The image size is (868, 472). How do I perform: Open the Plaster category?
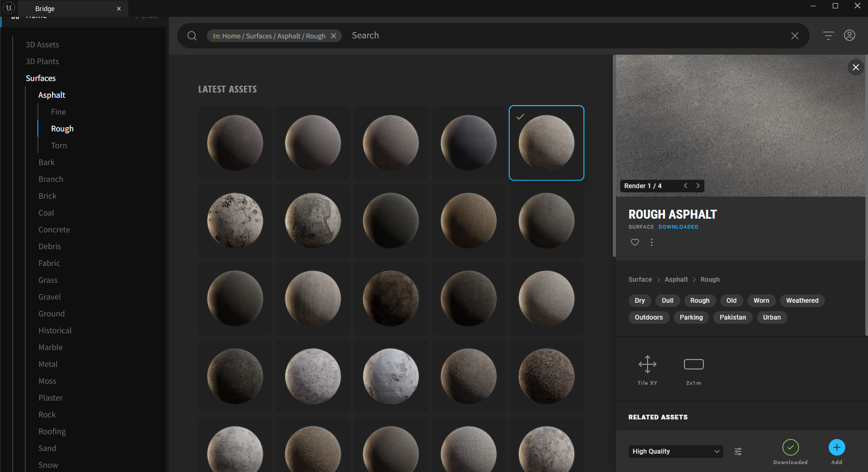pos(51,398)
